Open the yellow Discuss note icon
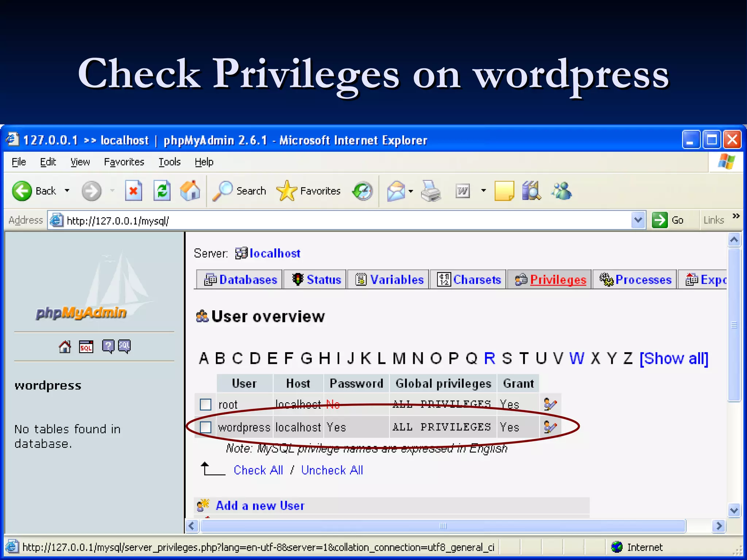The width and height of the screenshot is (747, 560). pyautogui.click(x=504, y=191)
